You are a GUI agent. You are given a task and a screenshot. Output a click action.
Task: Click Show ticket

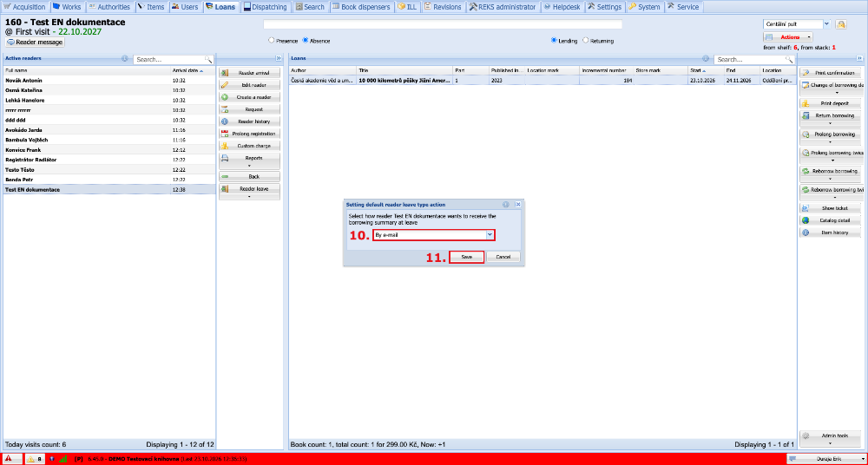(x=831, y=208)
